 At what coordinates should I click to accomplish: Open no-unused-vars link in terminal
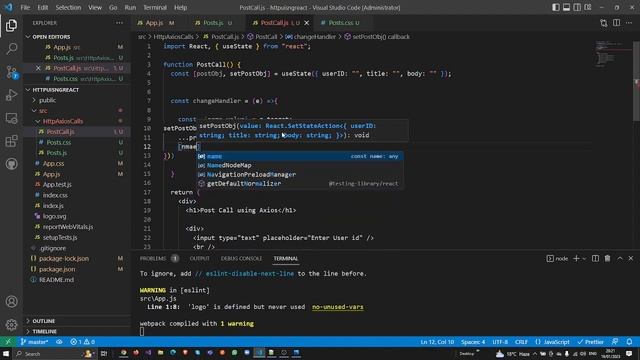[x=338, y=307]
